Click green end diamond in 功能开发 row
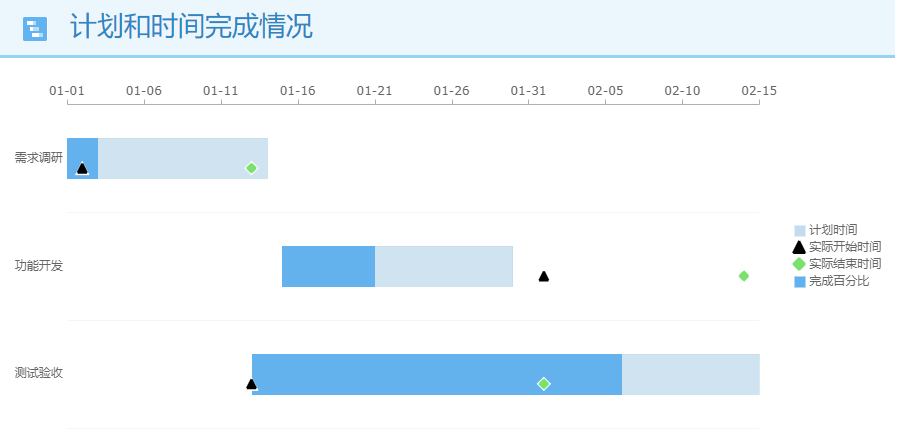The width and height of the screenshot is (921, 441). [744, 276]
